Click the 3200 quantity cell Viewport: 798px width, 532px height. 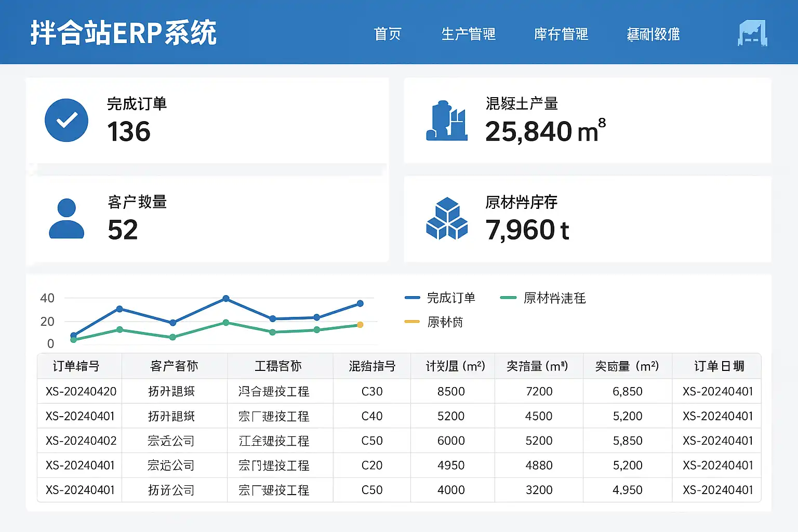(539, 490)
